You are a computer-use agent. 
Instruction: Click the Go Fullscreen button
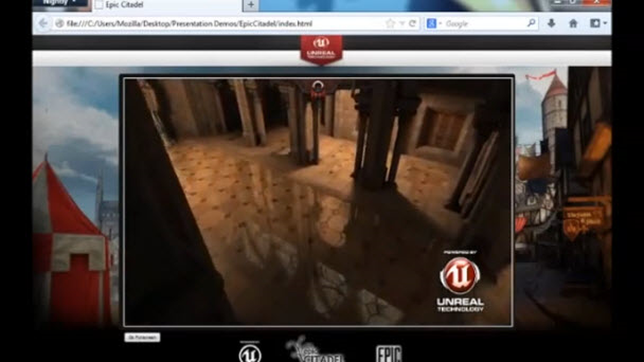click(x=142, y=337)
